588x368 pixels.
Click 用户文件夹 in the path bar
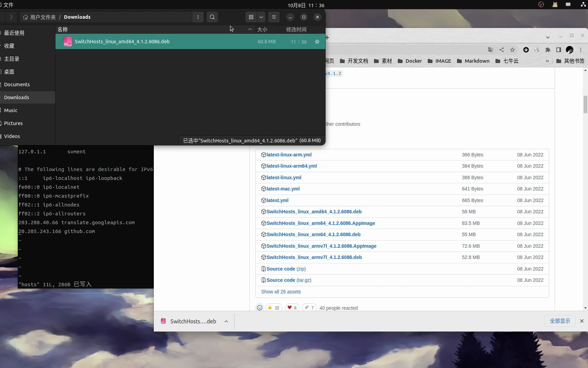(39, 17)
